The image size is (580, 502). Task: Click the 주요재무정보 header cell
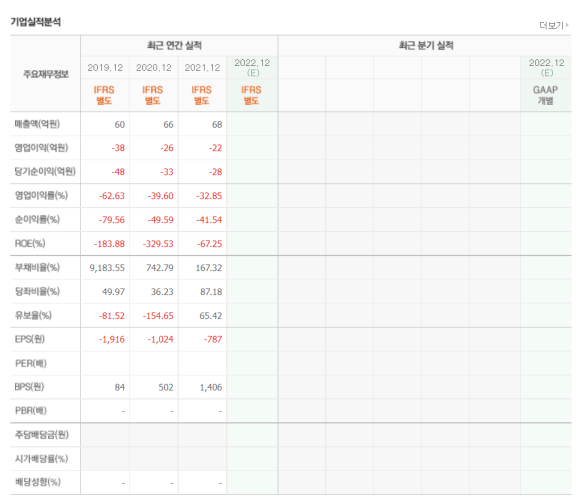(45, 74)
